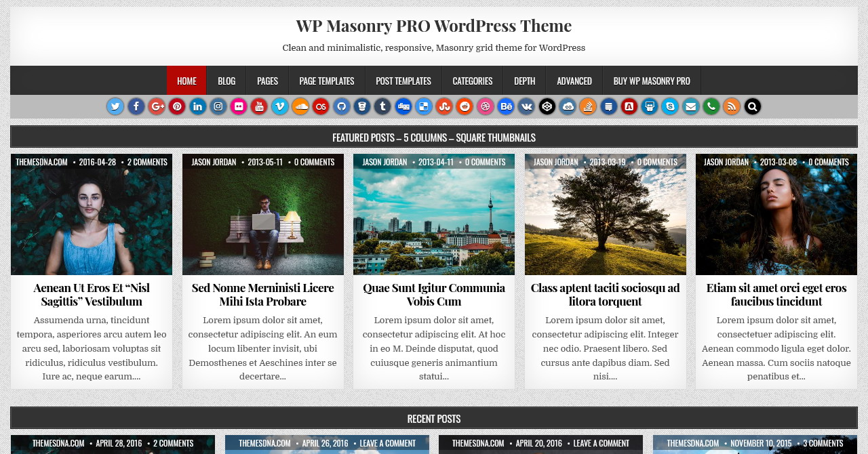Open the Google Plus social icon

[157, 106]
